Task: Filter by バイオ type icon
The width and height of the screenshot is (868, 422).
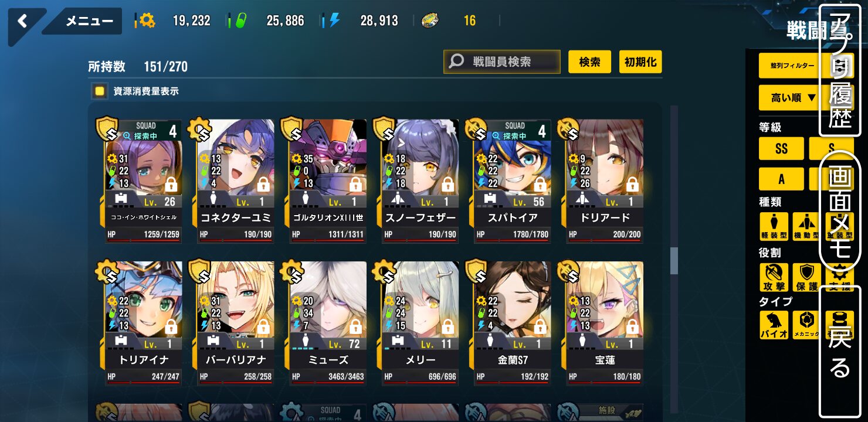Action: (x=774, y=325)
